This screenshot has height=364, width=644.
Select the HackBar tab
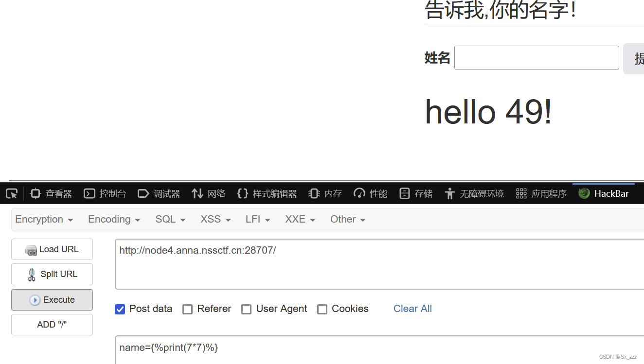point(604,193)
